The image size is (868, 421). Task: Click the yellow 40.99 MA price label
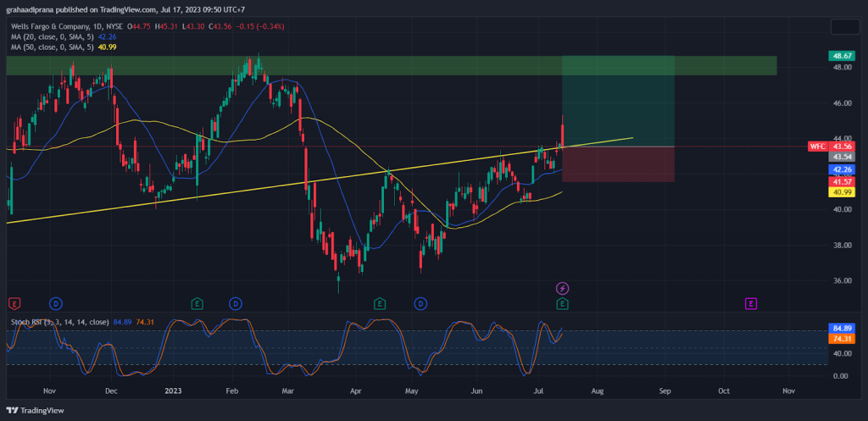coord(842,192)
